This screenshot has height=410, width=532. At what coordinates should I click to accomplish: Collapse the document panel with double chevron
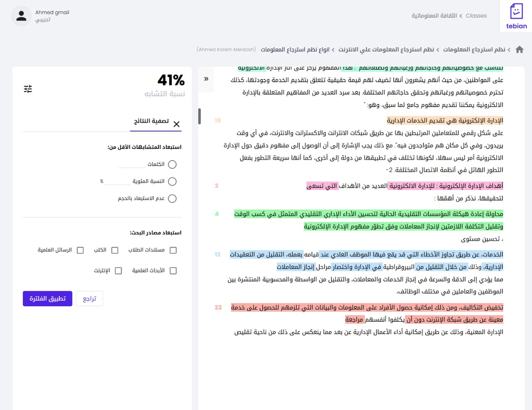pos(206,79)
